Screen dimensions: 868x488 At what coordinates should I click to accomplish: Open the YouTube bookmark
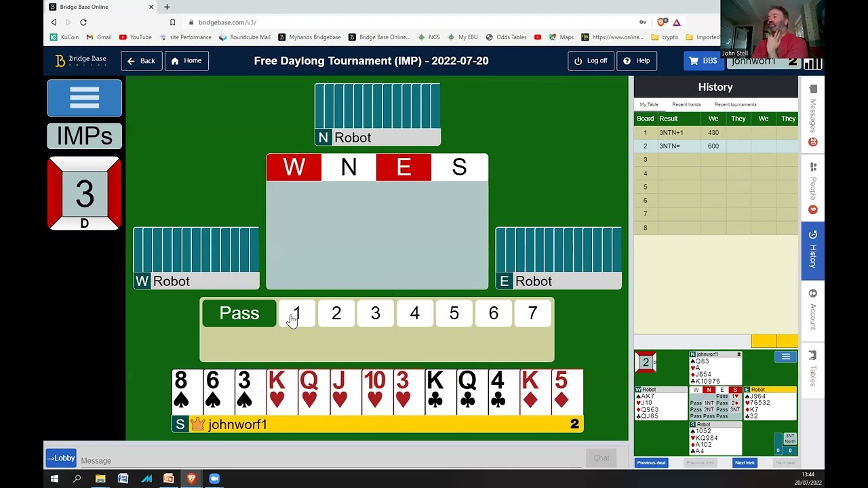click(x=135, y=37)
